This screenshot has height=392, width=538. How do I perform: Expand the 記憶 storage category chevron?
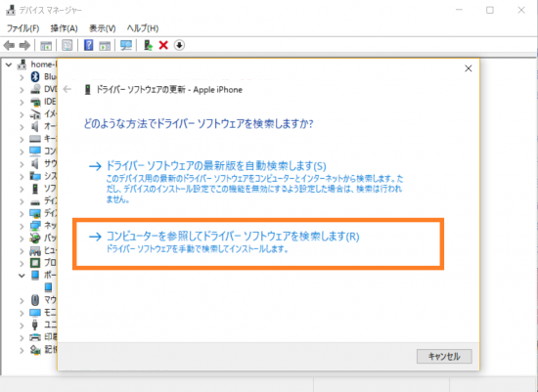tap(22, 350)
